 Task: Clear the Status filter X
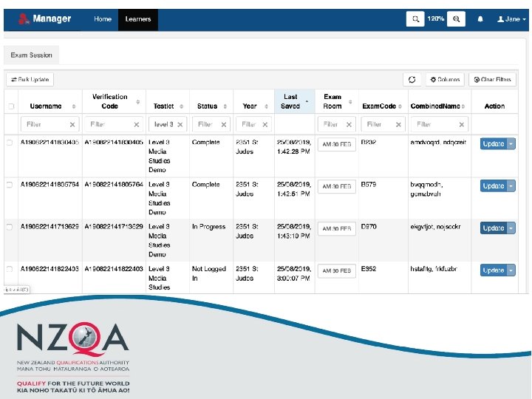(x=224, y=125)
